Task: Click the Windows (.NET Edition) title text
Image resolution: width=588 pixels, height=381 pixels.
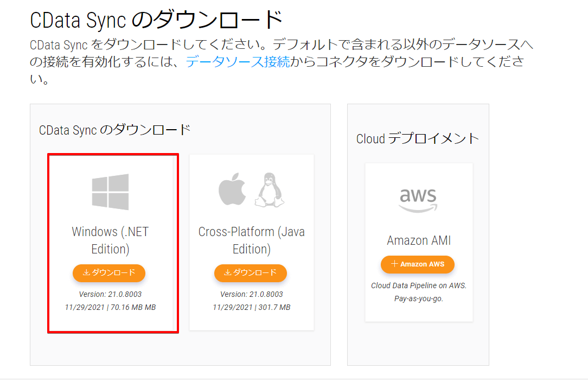Action: click(110, 240)
